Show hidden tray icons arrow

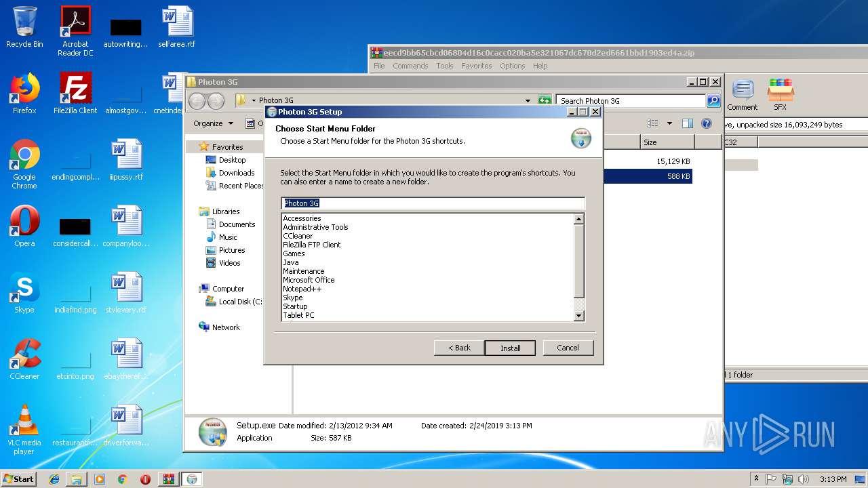[x=756, y=479]
